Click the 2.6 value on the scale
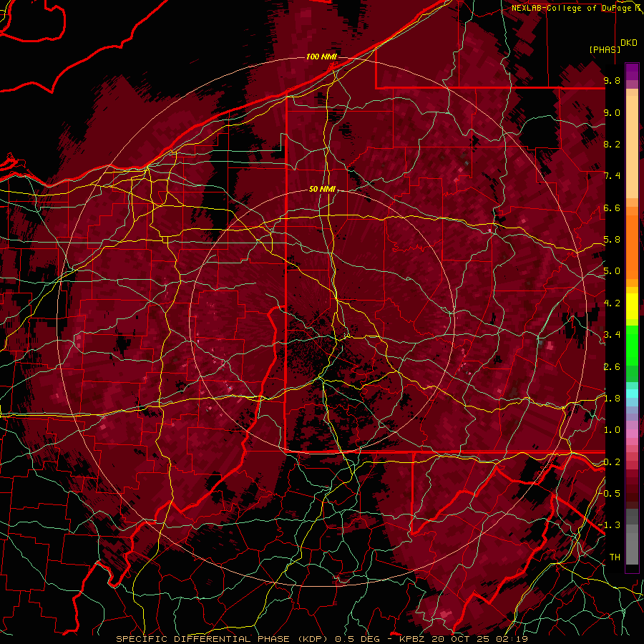The width and height of the screenshot is (644, 644). click(x=612, y=367)
